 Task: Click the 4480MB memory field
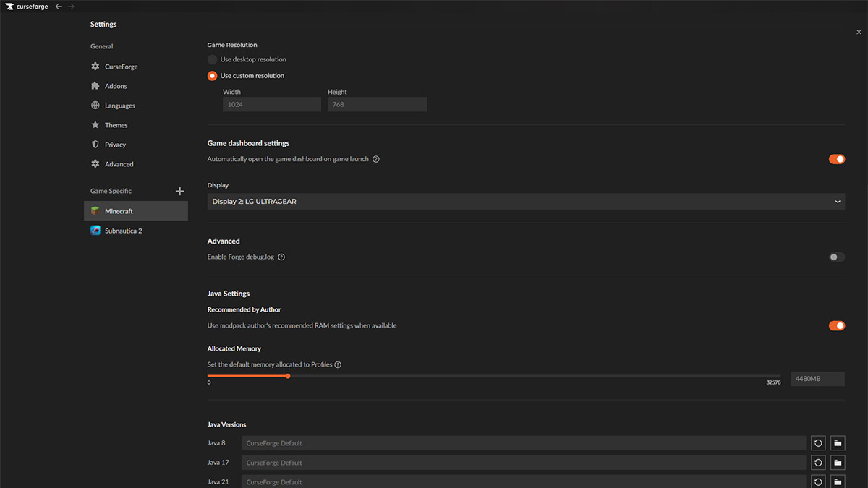click(817, 379)
